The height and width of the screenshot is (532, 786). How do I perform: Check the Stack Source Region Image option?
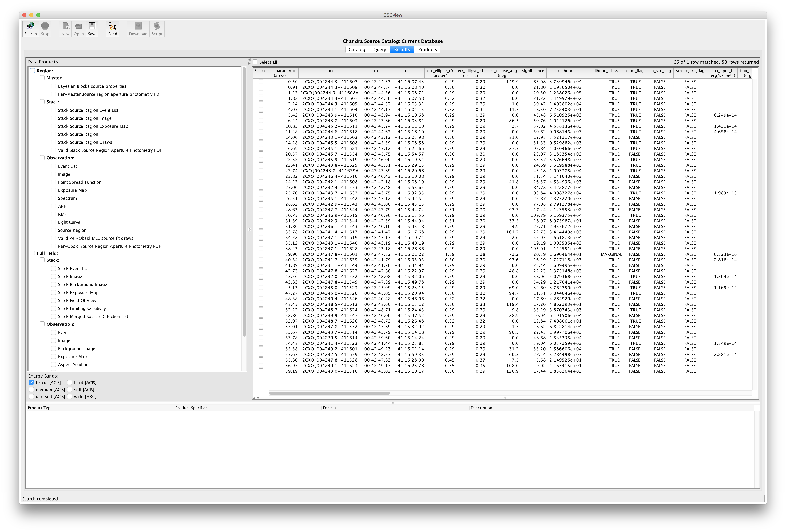(x=53, y=118)
